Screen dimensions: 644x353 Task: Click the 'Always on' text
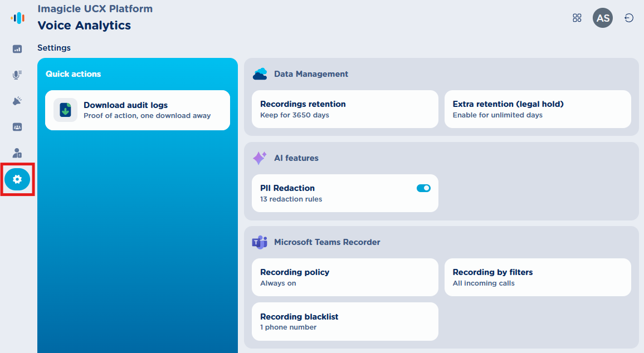(277, 283)
